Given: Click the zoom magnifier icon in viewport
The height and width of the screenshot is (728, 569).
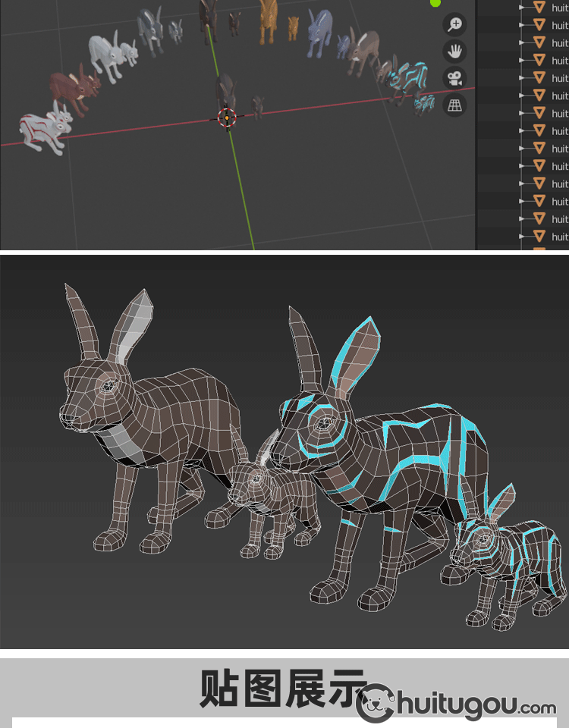Looking at the screenshot, I should tap(454, 25).
